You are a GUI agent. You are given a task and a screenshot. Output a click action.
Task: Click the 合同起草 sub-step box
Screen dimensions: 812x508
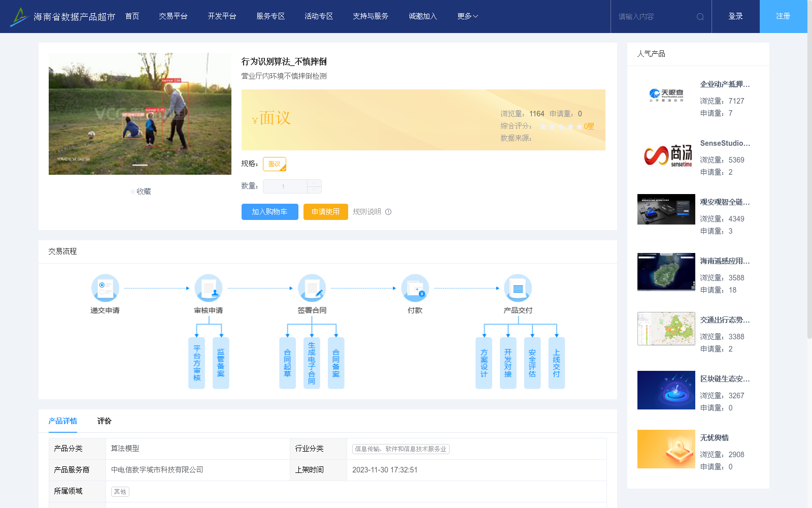click(288, 363)
